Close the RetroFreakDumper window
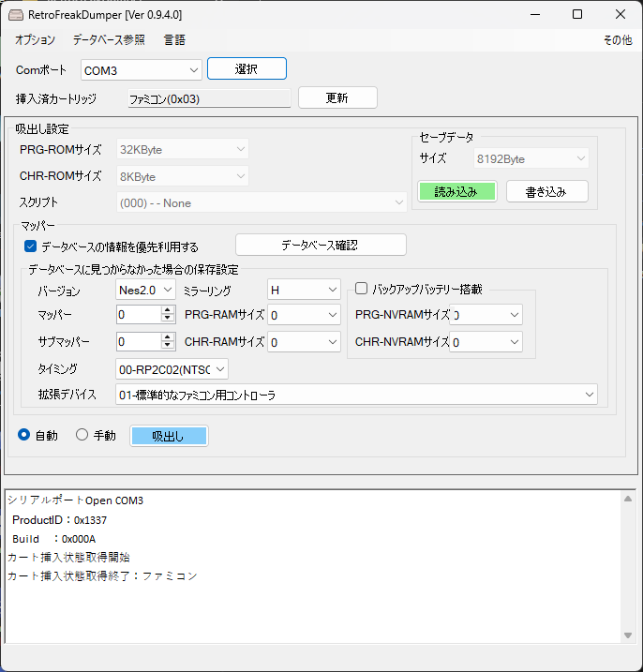 pyautogui.click(x=621, y=15)
